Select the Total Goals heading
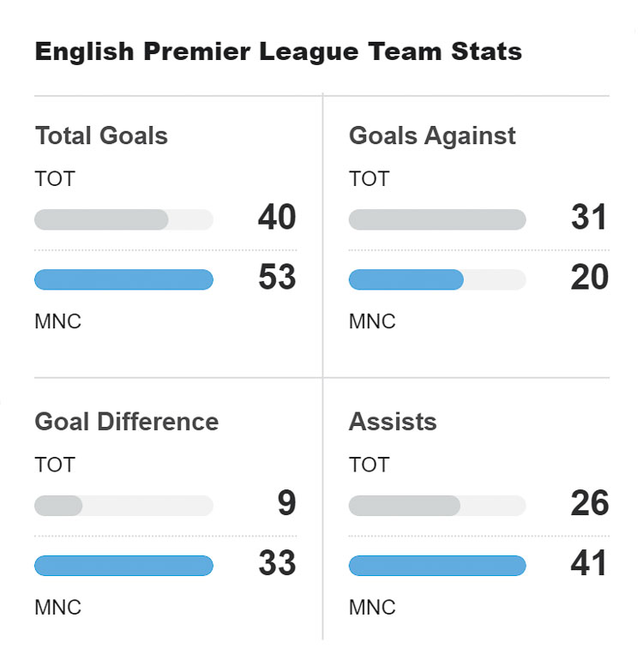Screen dimensions: 643x672 point(101,135)
